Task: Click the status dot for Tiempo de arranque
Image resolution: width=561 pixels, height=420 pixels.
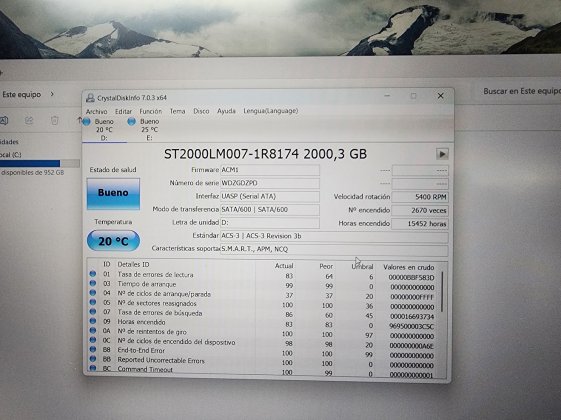Action: (93, 283)
